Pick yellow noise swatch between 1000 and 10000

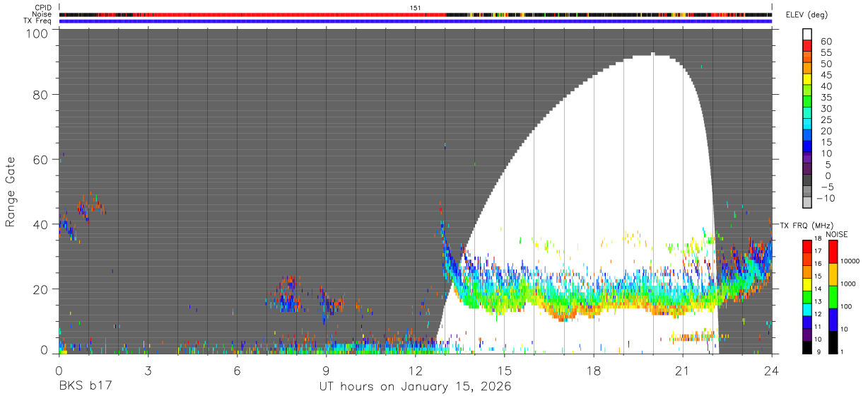[x=832, y=274]
